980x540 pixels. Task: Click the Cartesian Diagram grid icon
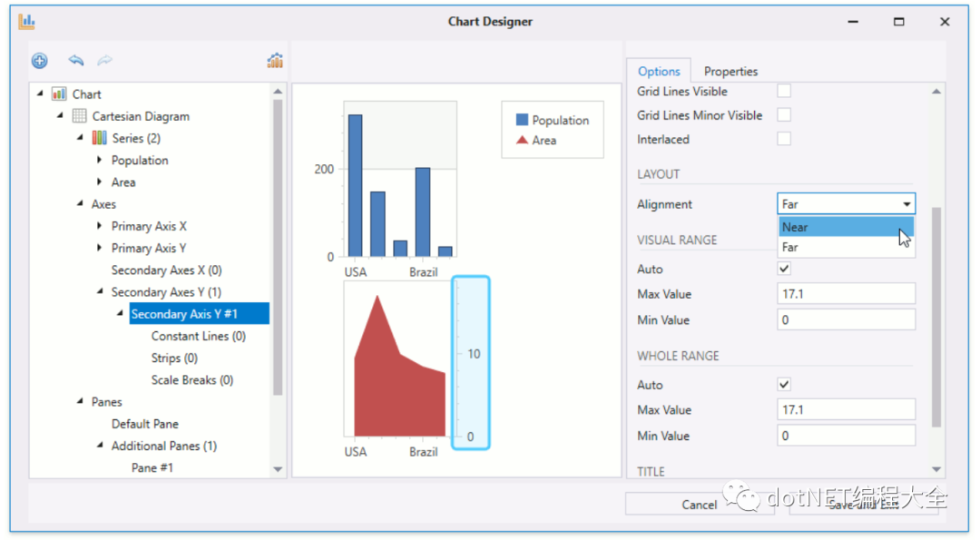coord(79,115)
